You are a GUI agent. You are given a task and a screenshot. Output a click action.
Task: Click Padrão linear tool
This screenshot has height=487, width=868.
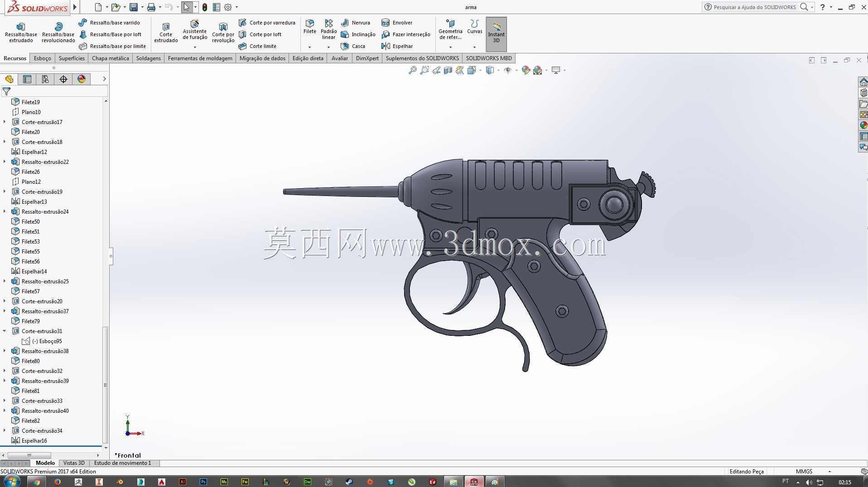coord(328,29)
